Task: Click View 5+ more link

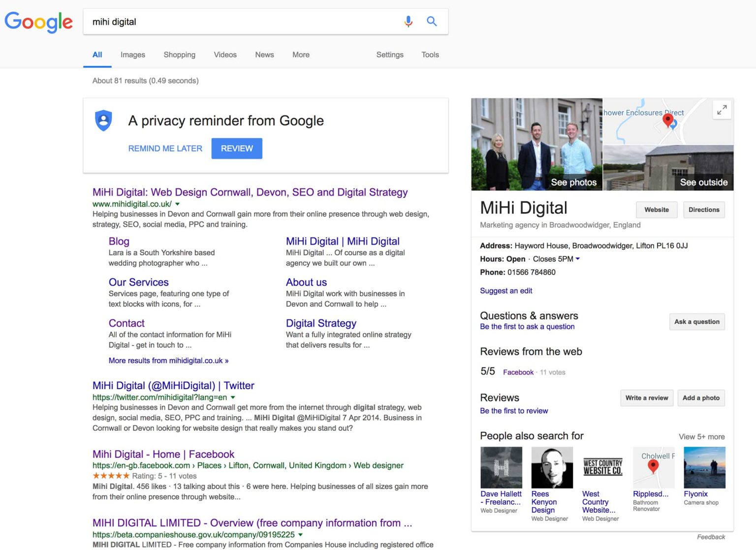Action: coord(701,437)
